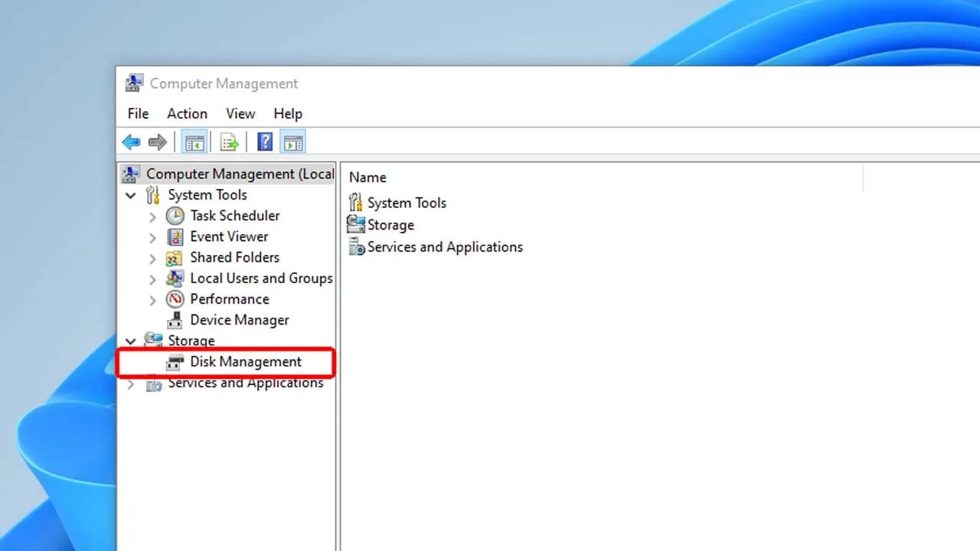Expand the Event Viewer node
The height and width of the screenshot is (551, 980).
point(152,237)
